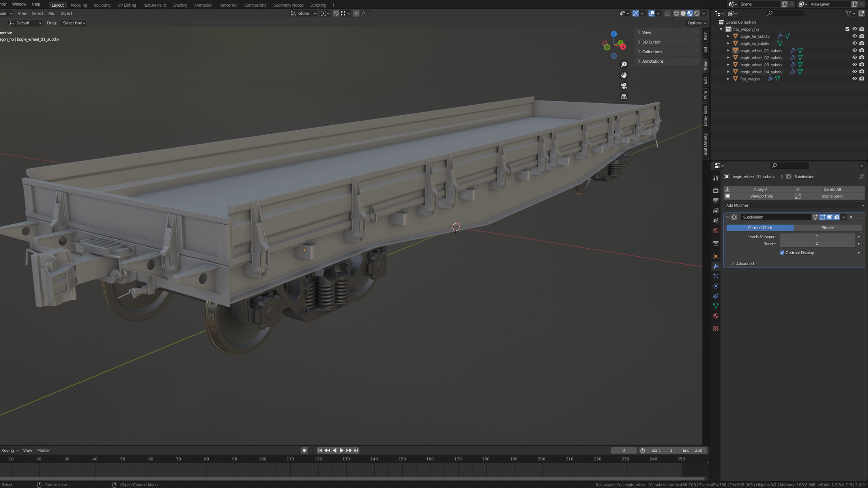This screenshot has width=868, height=488.
Task: Open the Collection properties tab icon
Action: pyautogui.click(x=716, y=244)
